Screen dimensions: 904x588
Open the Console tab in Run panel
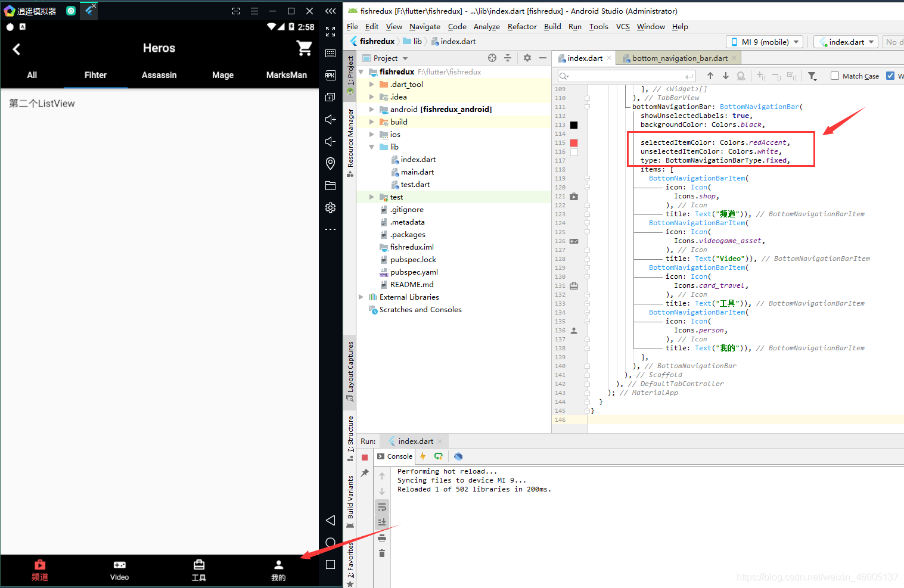[x=394, y=456]
